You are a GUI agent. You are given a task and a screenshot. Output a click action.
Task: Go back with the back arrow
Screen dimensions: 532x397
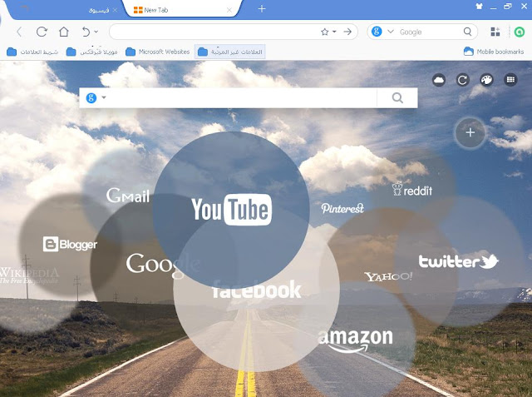pyautogui.click(x=19, y=32)
